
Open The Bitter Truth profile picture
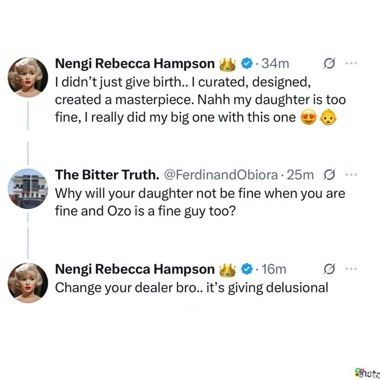pyautogui.click(x=28, y=188)
